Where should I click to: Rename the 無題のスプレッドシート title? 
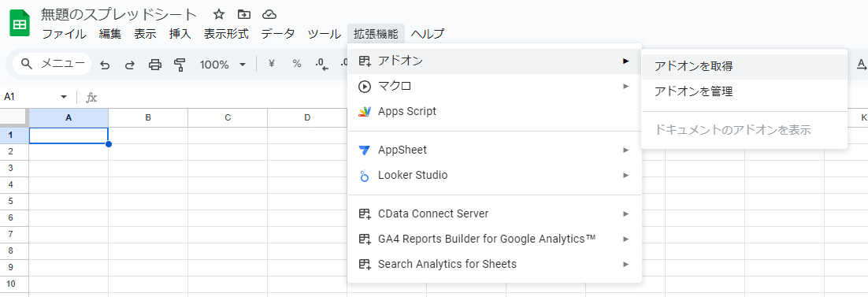(119, 14)
